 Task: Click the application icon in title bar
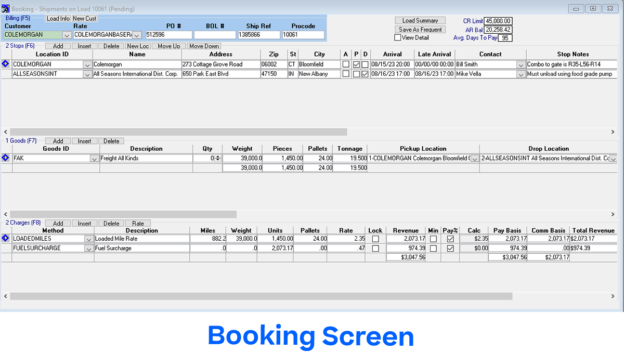[x=5, y=8]
